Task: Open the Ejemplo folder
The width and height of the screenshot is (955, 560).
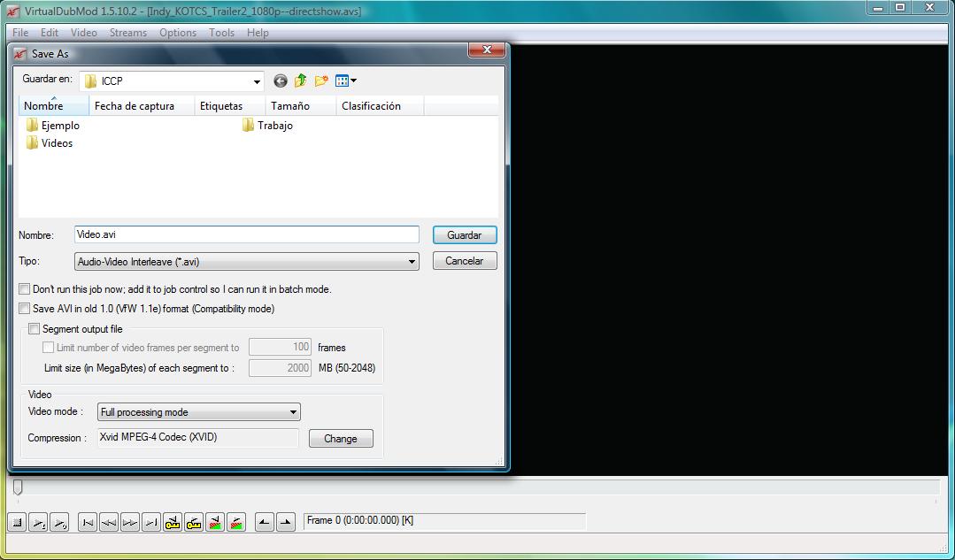Action: (x=53, y=126)
